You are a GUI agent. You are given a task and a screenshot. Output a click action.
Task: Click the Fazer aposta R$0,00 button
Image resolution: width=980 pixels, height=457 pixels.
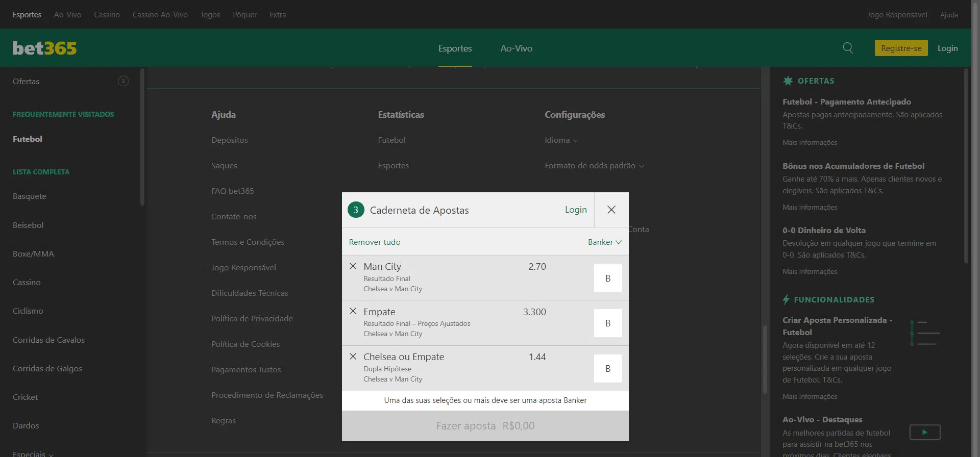click(x=485, y=426)
